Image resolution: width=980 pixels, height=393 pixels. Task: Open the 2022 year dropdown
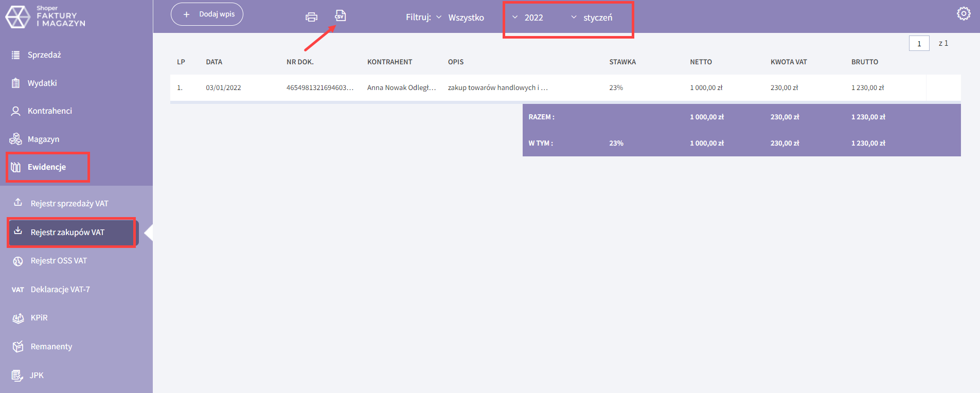point(528,17)
